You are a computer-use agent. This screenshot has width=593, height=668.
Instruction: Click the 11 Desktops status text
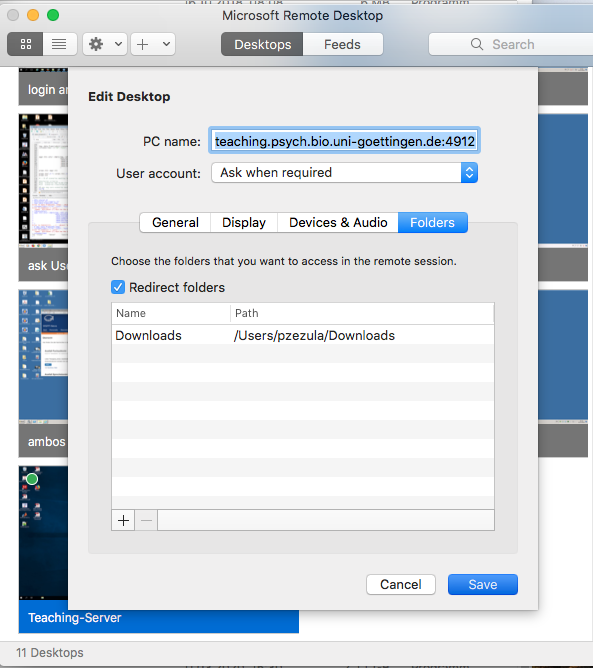[50, 652]
